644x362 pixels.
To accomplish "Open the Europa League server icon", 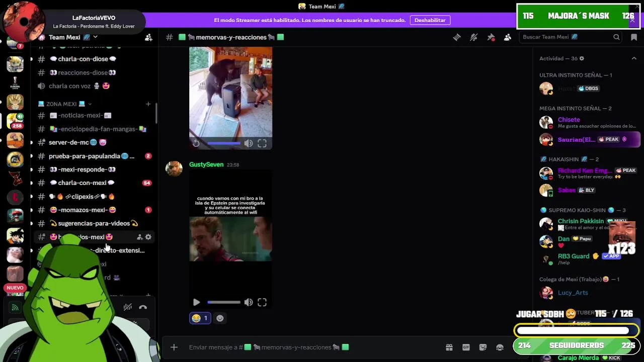I will pos(15,82).
